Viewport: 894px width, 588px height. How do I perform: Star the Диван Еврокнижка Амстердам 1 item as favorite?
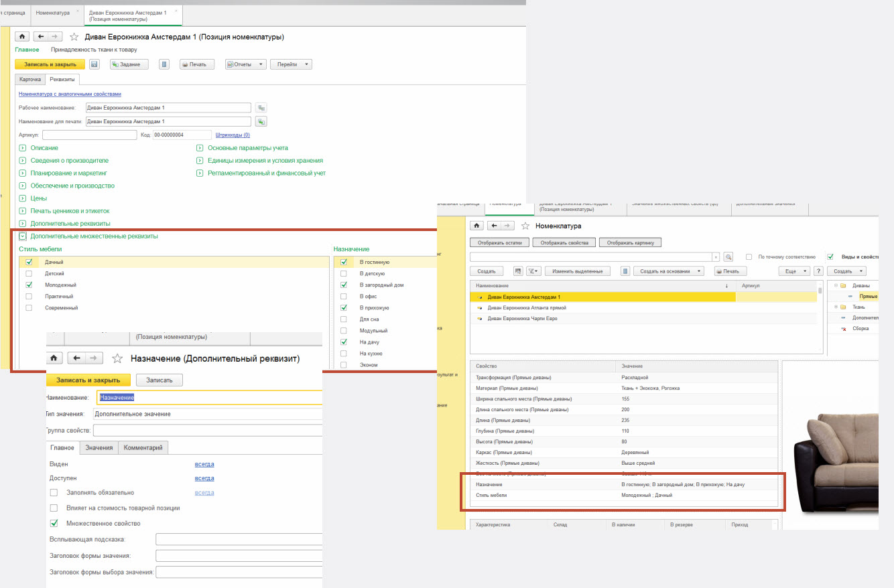click(x=74, y=37)
